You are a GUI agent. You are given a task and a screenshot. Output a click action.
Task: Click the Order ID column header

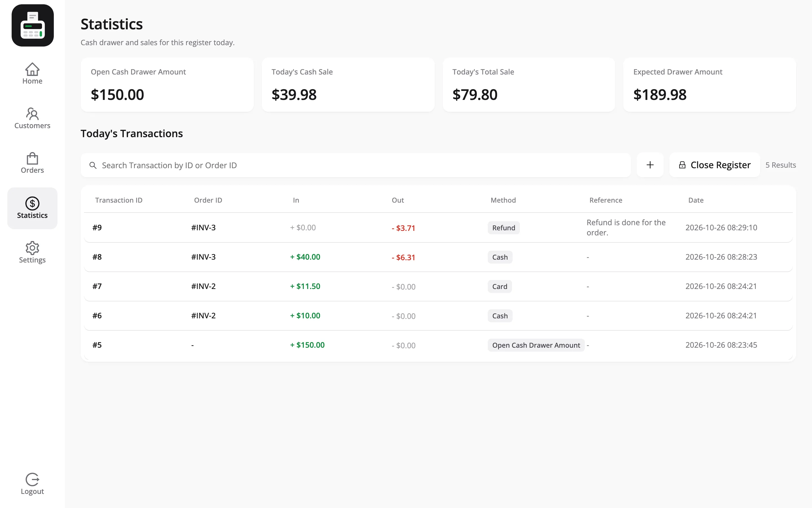point(208,200)
